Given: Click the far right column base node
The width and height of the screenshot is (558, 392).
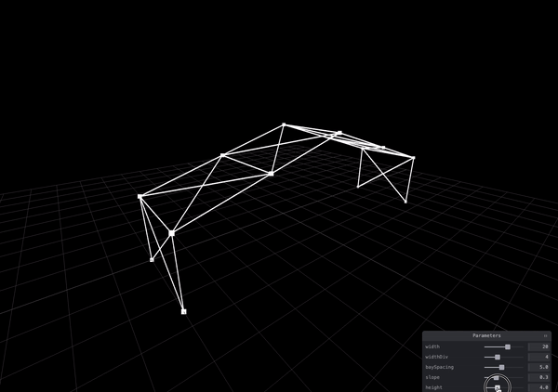Looking at the screenshot, I should (x=405, y=201).
